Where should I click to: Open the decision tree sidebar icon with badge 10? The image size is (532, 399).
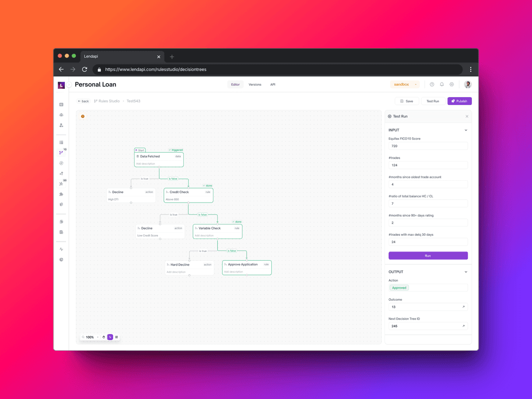tap(61, 153)
